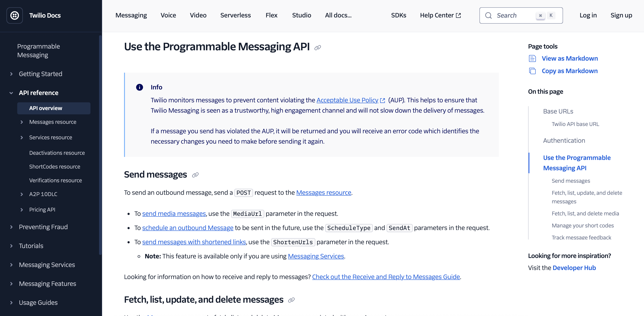
Task: Open the Voice docs menu item
Action: coord(168,15)
